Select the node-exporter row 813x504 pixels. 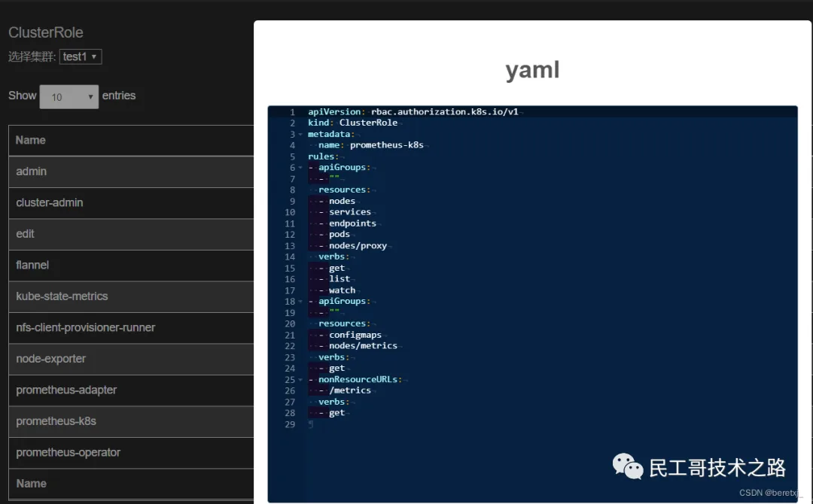coord(131,359)
